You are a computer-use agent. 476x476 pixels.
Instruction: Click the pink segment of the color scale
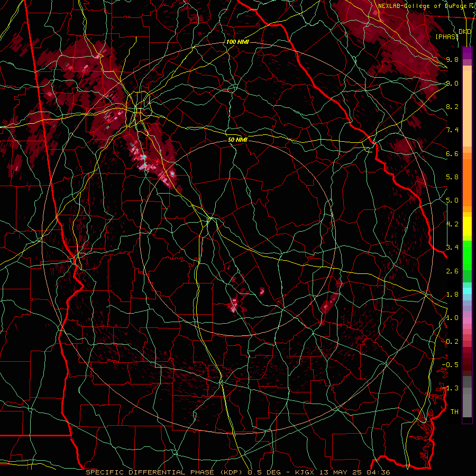467,321
